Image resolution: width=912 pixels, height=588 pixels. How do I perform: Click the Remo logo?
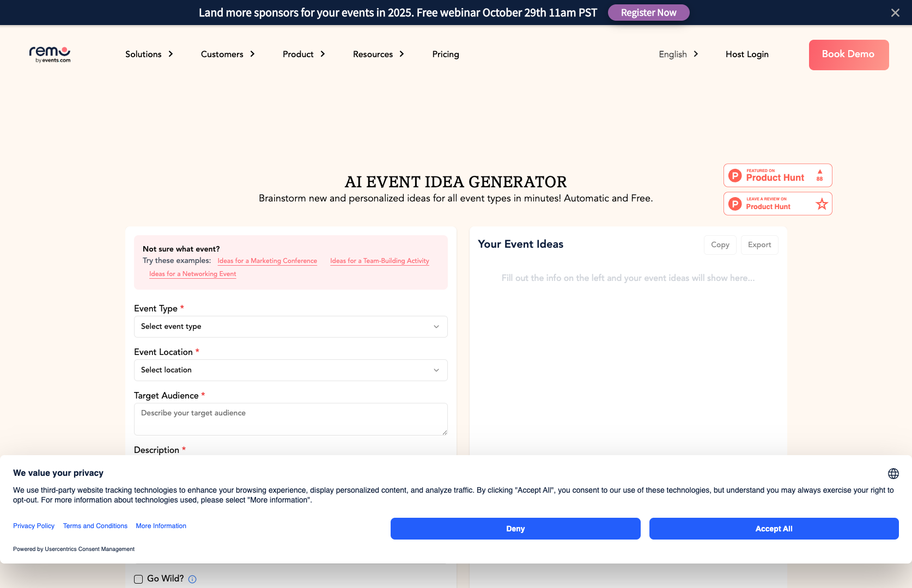pyautogui.click(x=50, y=54)
